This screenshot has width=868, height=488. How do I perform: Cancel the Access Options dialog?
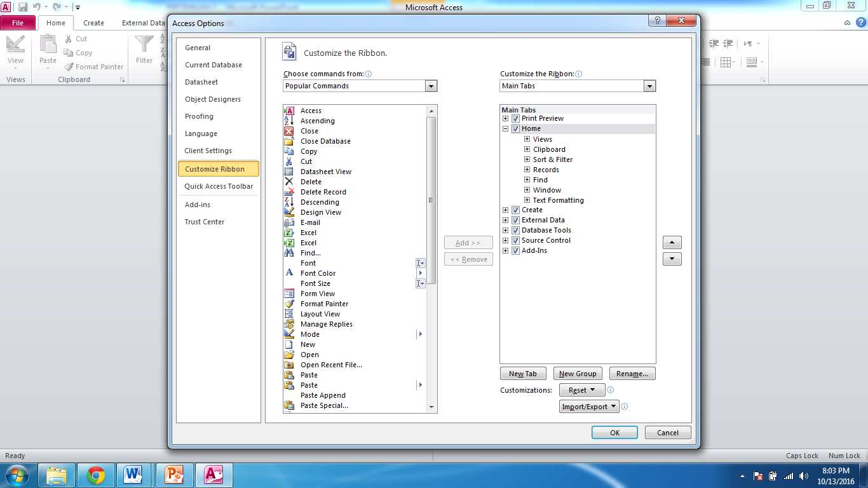coord(668,433)
